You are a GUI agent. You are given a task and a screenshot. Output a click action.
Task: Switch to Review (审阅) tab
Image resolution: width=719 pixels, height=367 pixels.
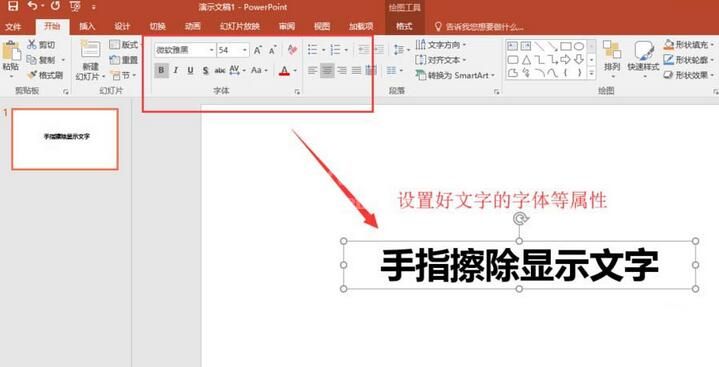[287, 27]
